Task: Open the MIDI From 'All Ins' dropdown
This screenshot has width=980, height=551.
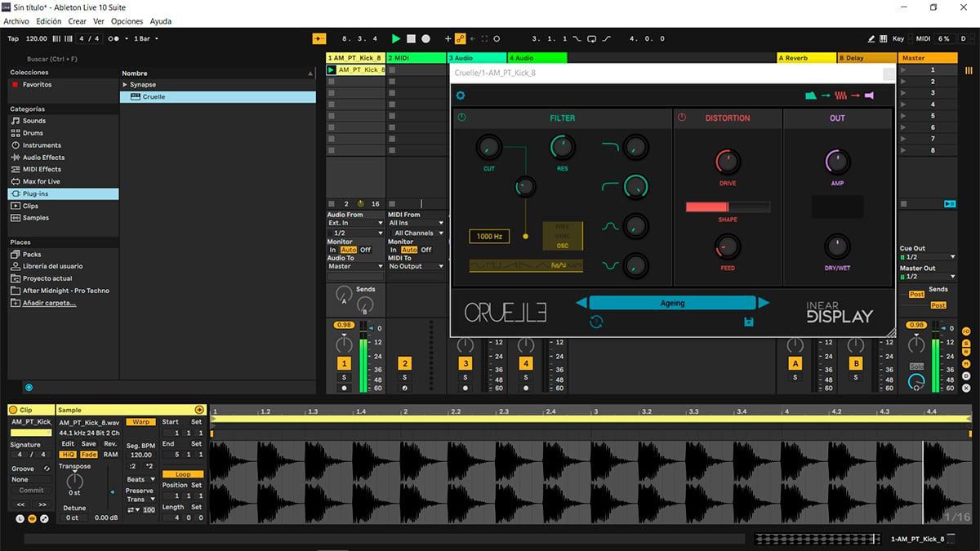Action: pyautogui.click(x=416, y=223)
